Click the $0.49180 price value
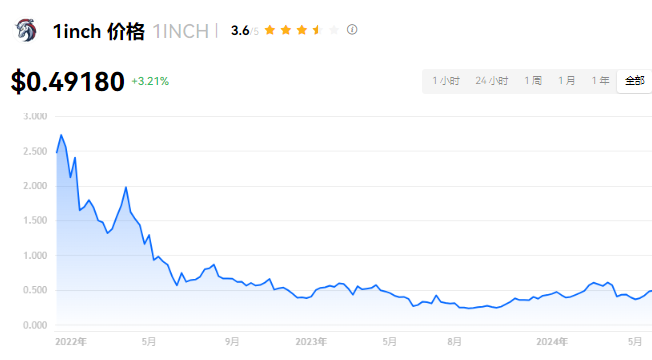Image resolution: width=652 pixels, height=360 pixels. (x=67, y=81)
